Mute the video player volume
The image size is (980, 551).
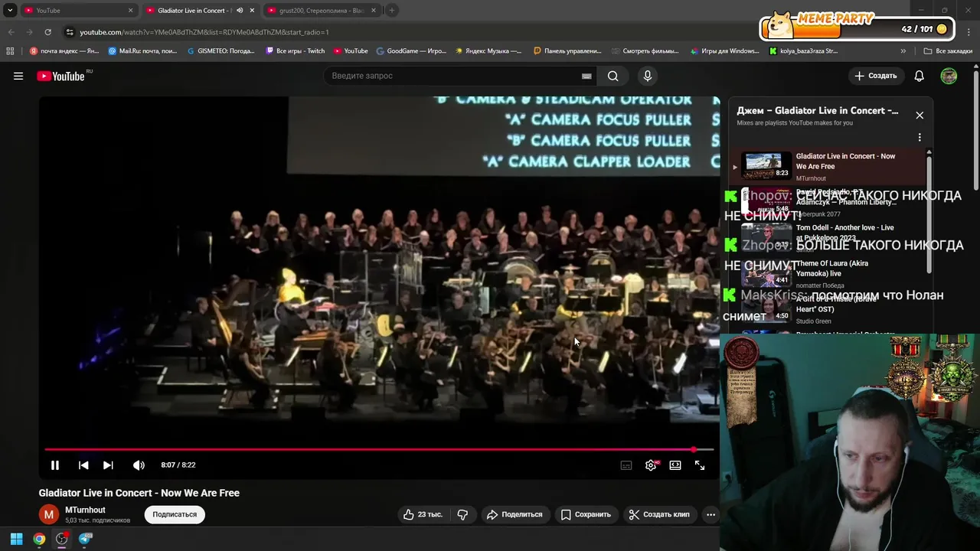(x=139, y=465)
